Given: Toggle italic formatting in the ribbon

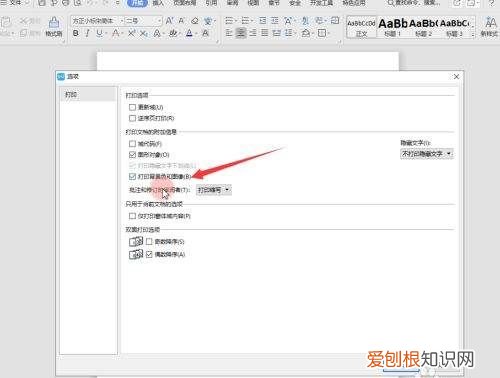Looking at the screenshot, I should (87, 33).
